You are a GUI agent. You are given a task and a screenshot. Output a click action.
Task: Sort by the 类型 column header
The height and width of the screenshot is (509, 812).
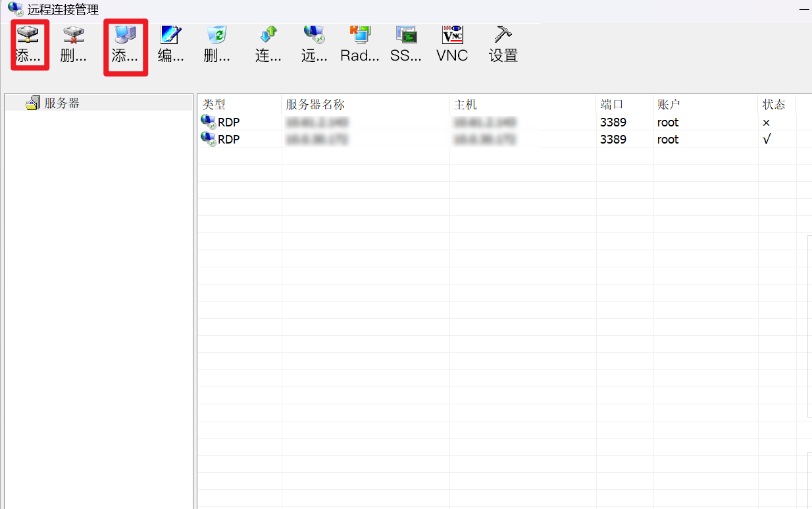tap(214, 105)
